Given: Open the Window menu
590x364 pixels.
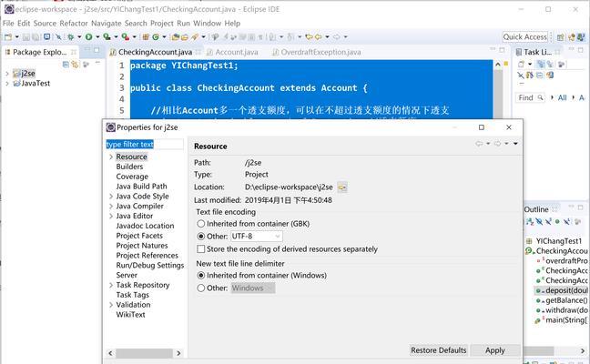Looking at the screenshot, I should tap(207, 24).
